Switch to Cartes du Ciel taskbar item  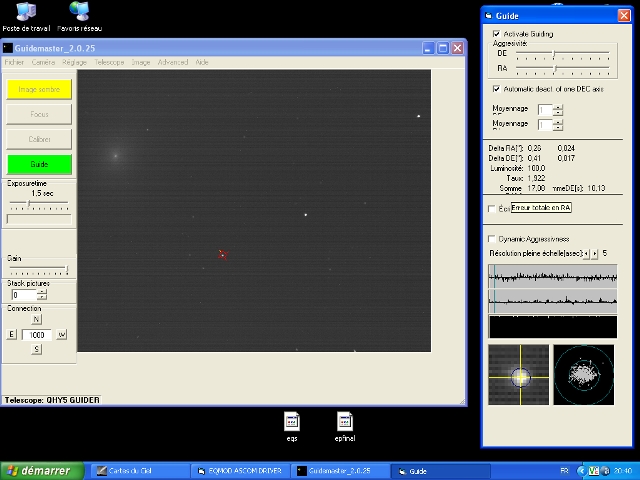tap(139, 471)
